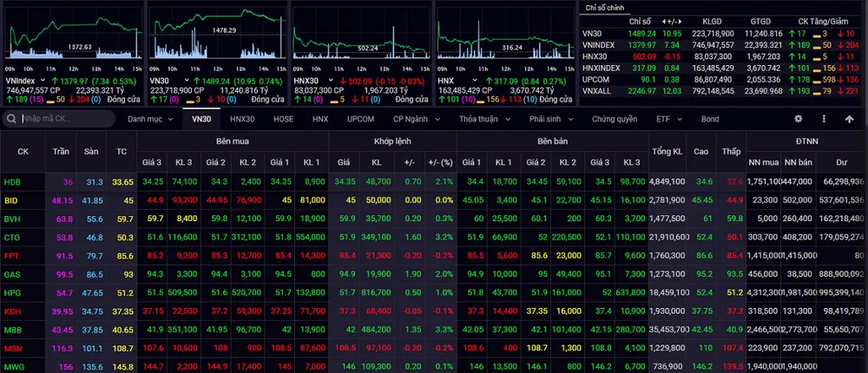Screen dimensions: 868x373
Task: Click the search magnifier icon in stock code box
Action: coord(13,119)
